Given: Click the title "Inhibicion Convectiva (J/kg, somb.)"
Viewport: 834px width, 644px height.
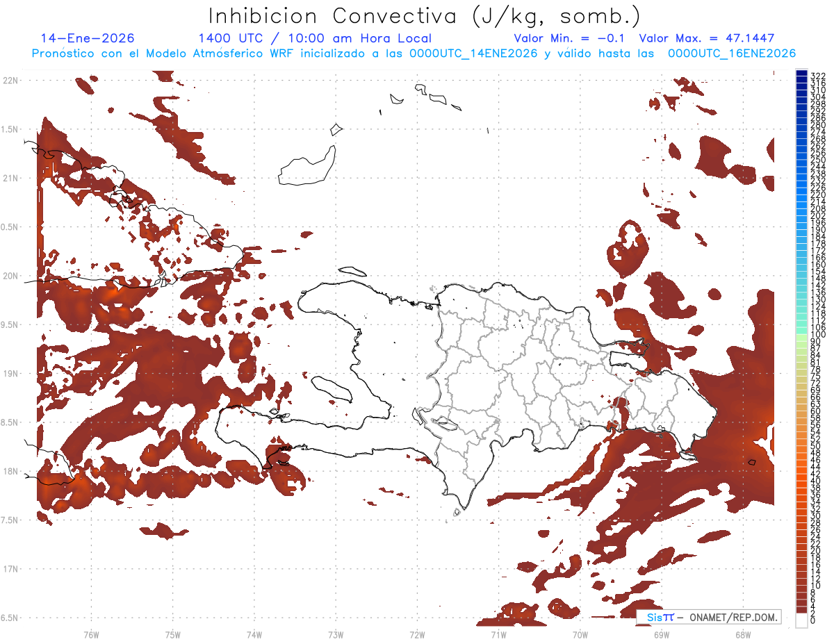Looking at the screenshot, I should coord(425,16).
